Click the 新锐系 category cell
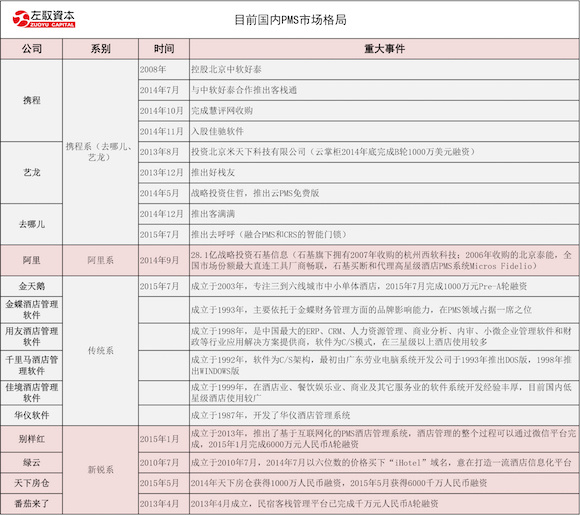Image resolution: width=580 pixels, height=515 pixels. click(101, 470)
